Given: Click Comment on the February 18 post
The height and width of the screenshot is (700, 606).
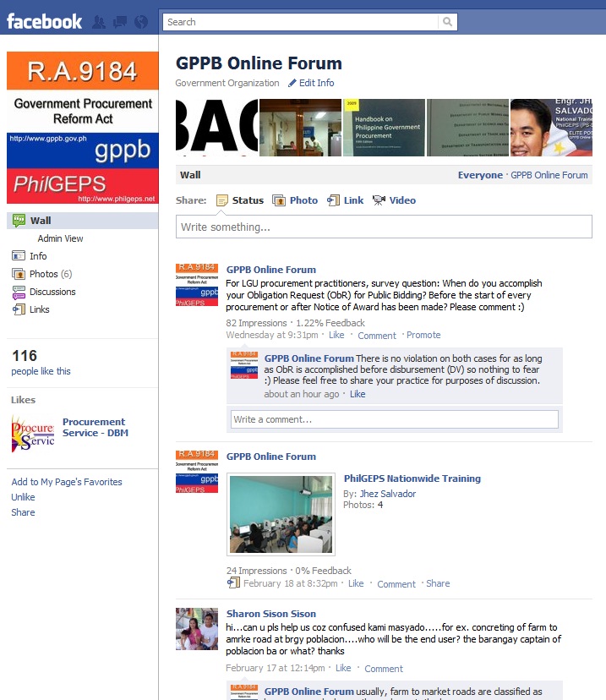Looking at the screenshot, I should (396, 584).
